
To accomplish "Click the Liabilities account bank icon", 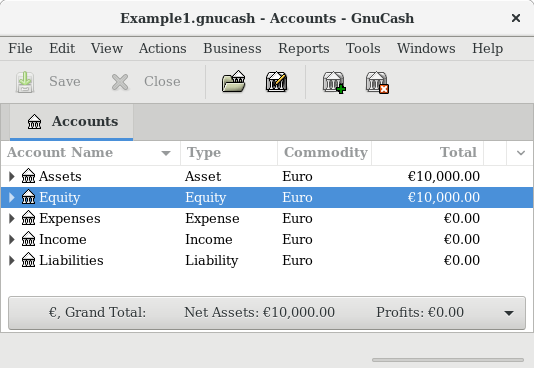I will pos(28,261).
